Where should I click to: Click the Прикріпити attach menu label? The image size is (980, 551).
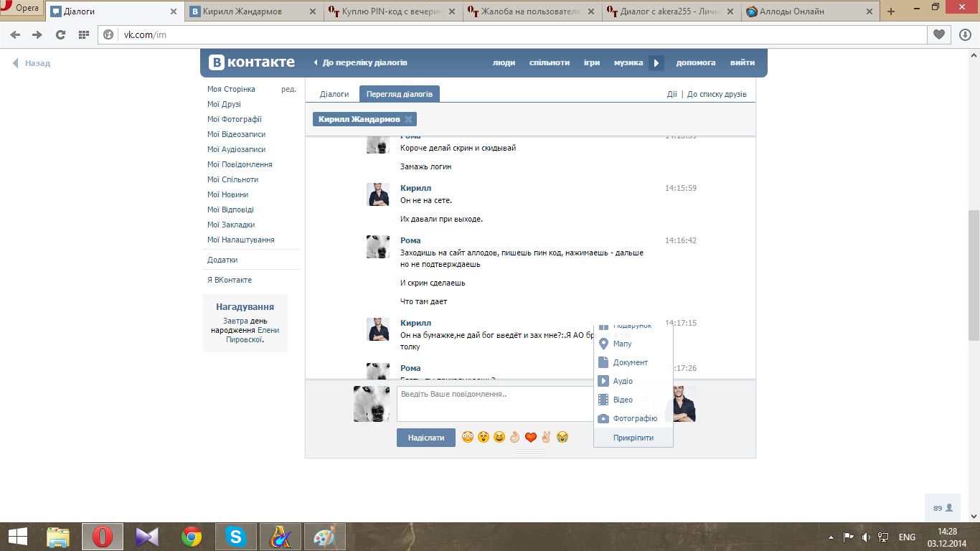633,438
